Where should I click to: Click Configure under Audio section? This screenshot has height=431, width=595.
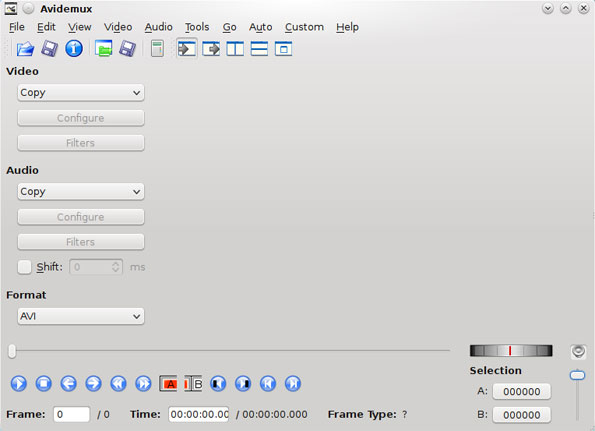click(81, 217)
